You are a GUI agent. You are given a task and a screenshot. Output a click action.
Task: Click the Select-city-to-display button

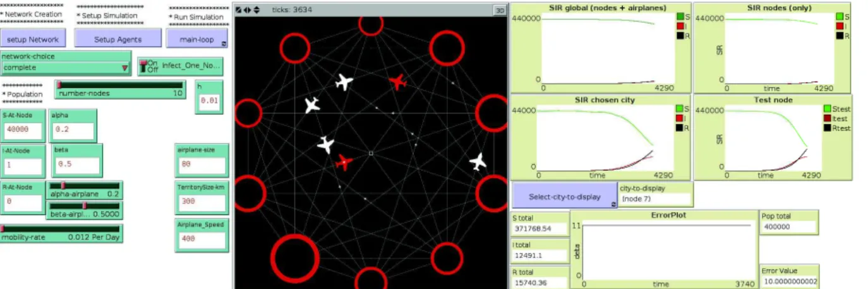564,196
